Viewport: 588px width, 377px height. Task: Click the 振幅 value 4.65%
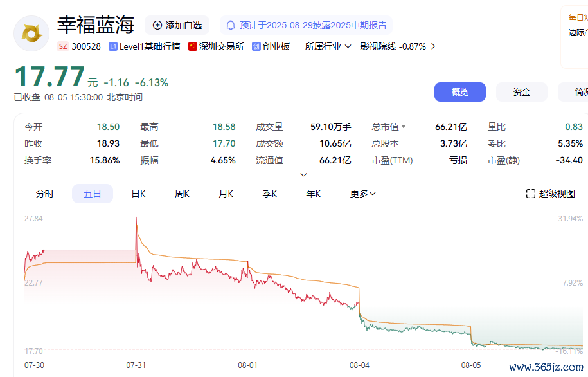pos(223,161)
